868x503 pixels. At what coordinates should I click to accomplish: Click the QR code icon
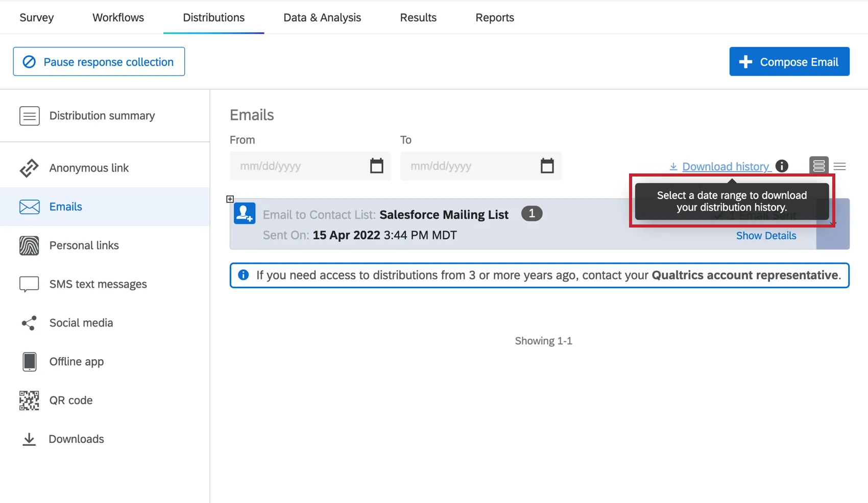click(x=29, y=400)
